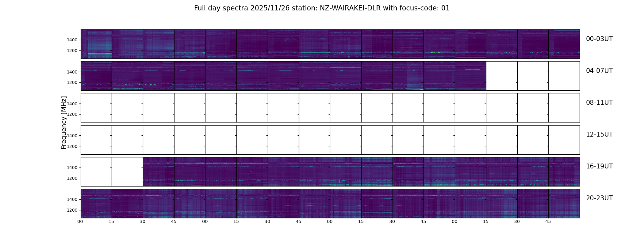Open the first spectrum panel of the 04-07UT row

tap(96, 76)
